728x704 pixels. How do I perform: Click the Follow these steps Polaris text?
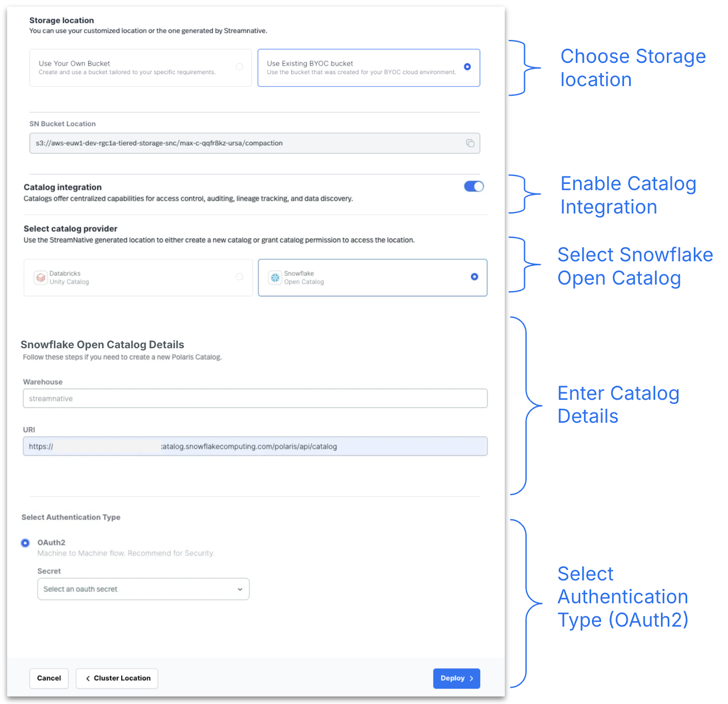click(122, 357)
